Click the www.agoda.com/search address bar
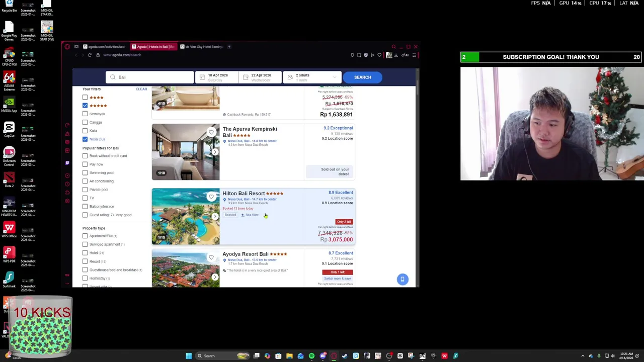 [x=122, y=55]
